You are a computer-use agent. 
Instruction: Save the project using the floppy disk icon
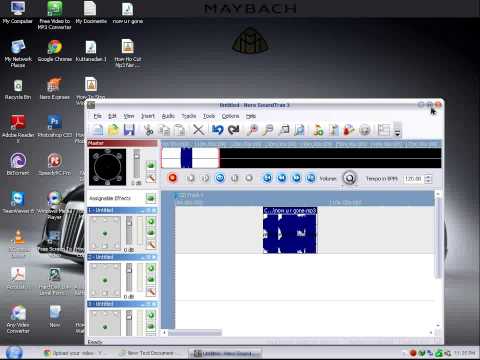point(129,130)
